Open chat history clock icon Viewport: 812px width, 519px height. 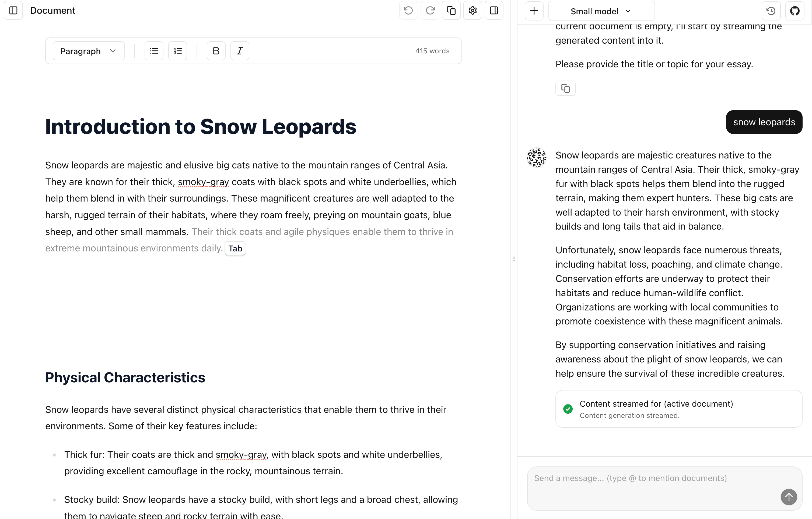[771, 11]
